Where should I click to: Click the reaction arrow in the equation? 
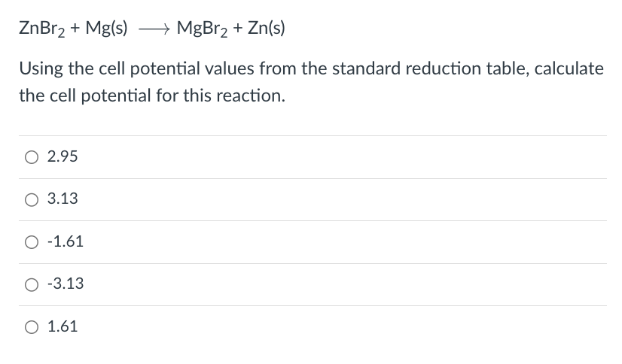click(x=154, y=29)
